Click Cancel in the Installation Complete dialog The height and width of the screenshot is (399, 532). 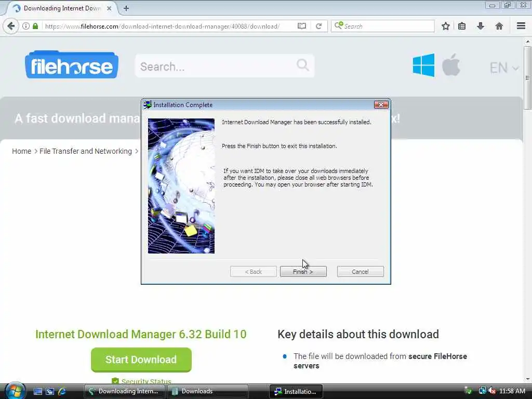(x=360, y=271)
